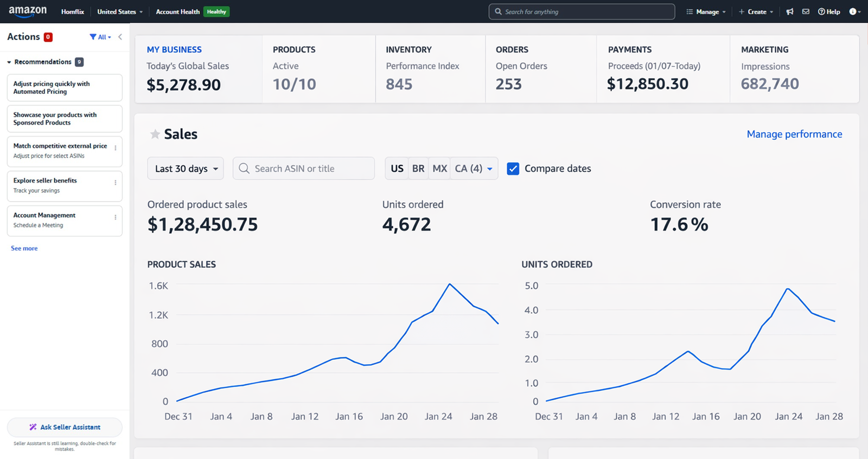The image size is (868, 459).
Task: Switch to the Orders summary tab
Action: pyautogui.click(x=540, y=69)
